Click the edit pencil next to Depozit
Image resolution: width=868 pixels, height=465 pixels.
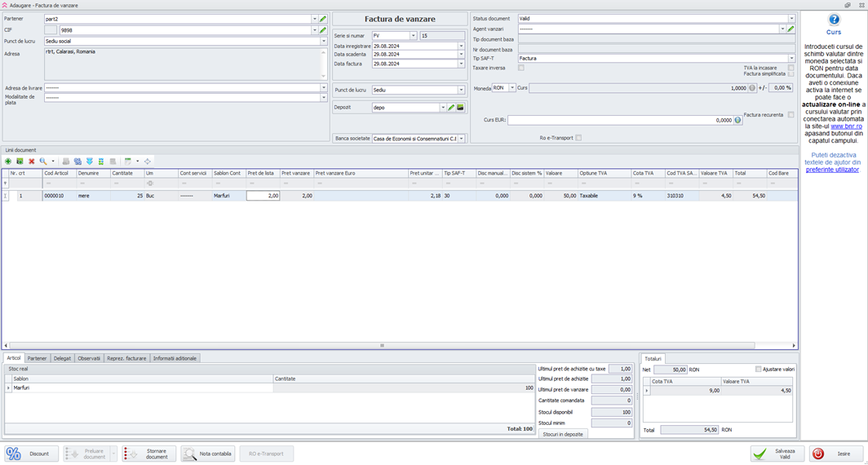point(451,108)
